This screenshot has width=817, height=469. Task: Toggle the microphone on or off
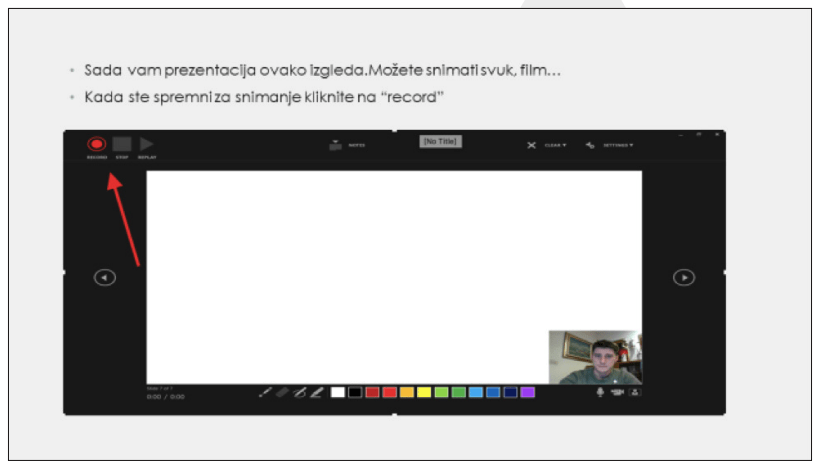[600, 392]
